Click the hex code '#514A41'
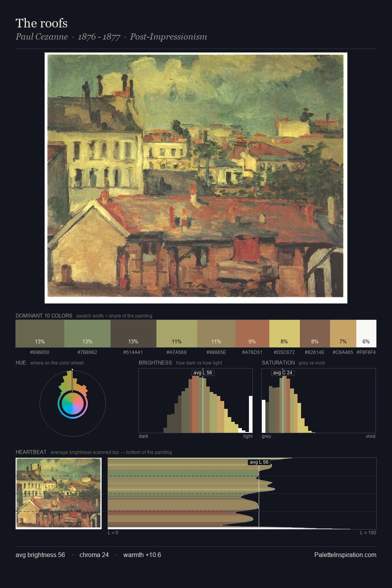The height and width of the screenshot is (588, 392). pyautogui.click(x=133, y=352)
